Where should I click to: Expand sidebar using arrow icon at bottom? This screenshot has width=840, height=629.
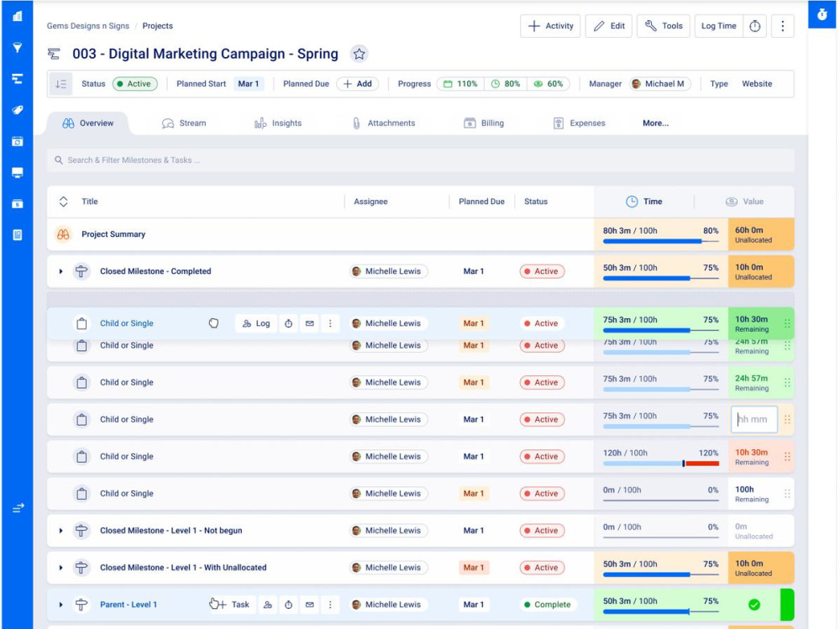(x=18, y=507)
